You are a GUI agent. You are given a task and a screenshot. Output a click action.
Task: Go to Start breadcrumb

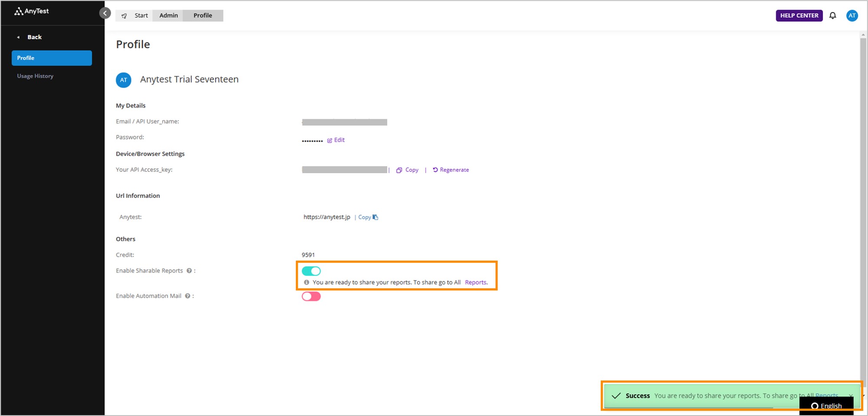[141, 16]
